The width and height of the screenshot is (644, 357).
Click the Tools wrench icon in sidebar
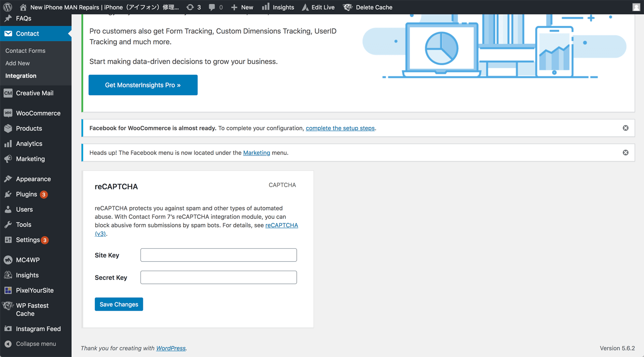pos(8,225)
